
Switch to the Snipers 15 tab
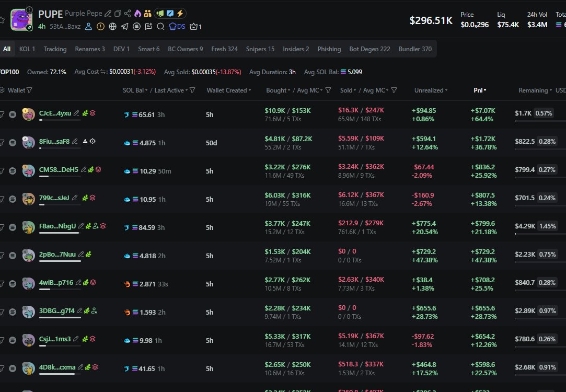tap(260, 49)
